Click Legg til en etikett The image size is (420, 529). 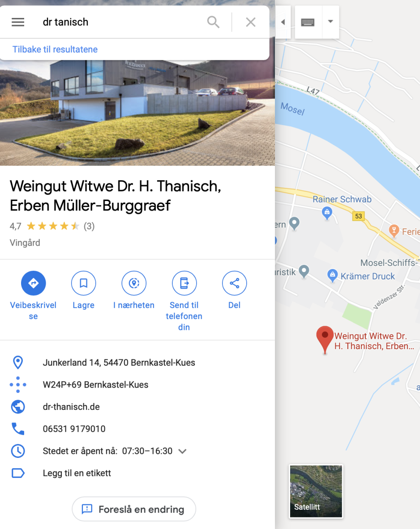77,473
